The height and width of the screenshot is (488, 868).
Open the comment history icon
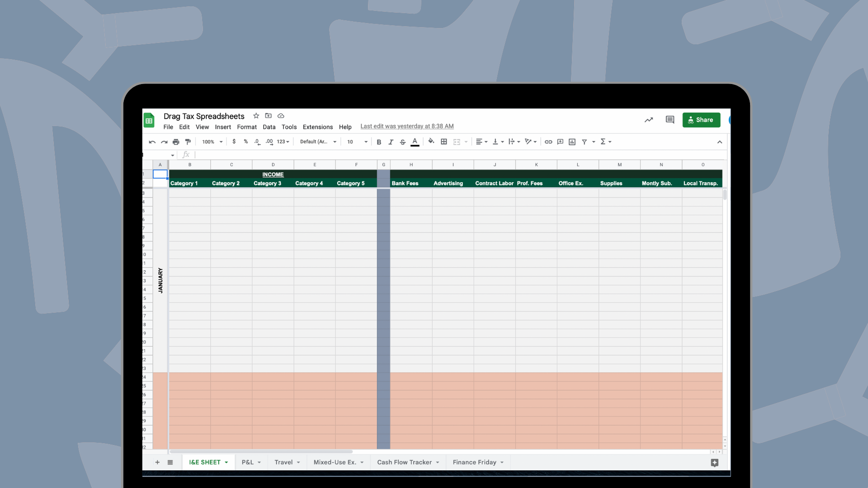click(x=670, y=120)
